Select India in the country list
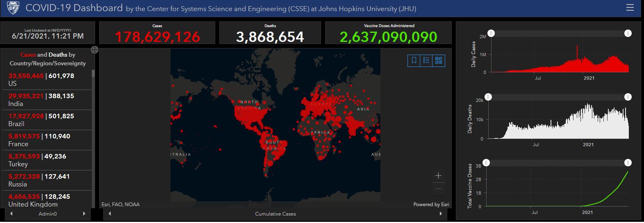 pyautogui.click(x=48, y=99)
